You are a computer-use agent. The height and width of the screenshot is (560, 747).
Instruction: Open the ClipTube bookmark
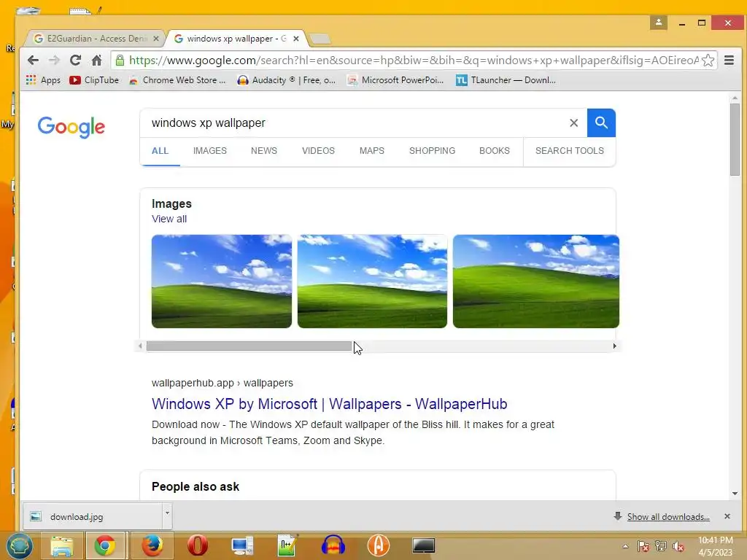(94, 80)
